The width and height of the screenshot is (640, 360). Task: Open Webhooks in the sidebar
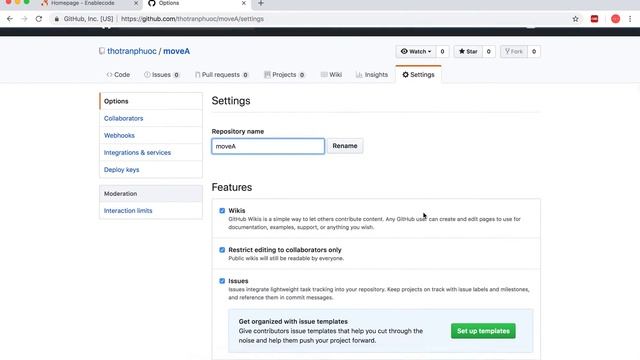pos(151,136)
